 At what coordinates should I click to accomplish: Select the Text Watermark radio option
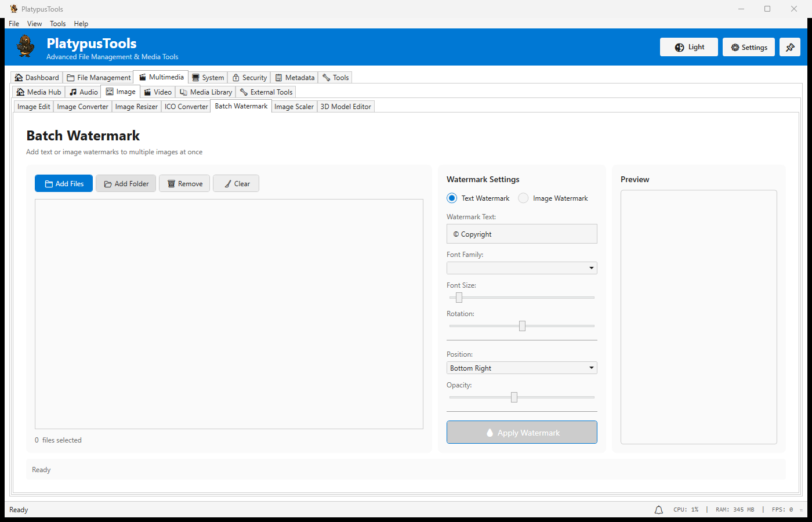(452, 198)
